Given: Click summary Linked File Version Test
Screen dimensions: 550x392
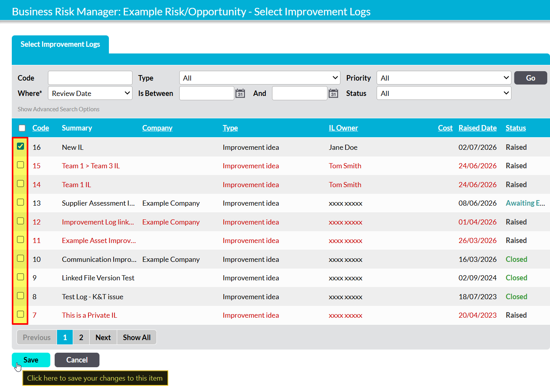Looking at the screenshot, I should coord(98,278).
